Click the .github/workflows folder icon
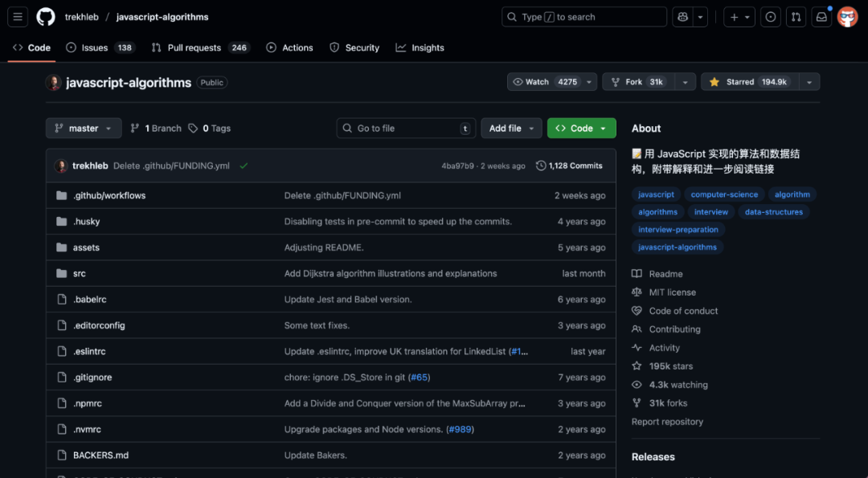 pos(61,196)
